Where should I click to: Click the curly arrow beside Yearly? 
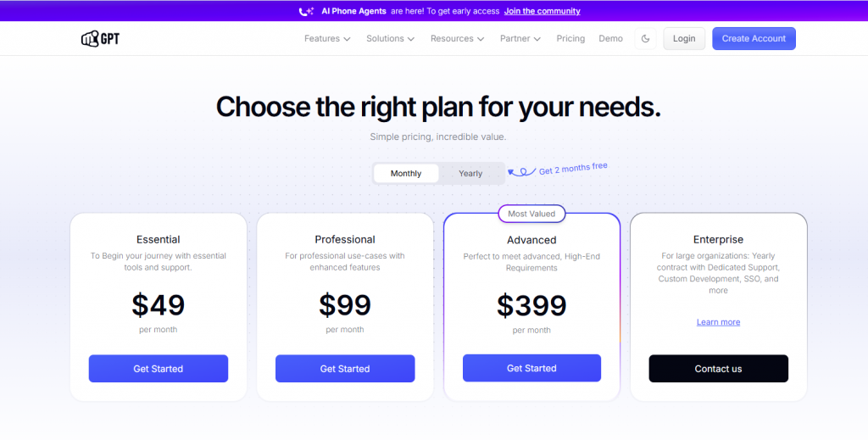click(x=521, y=172)
